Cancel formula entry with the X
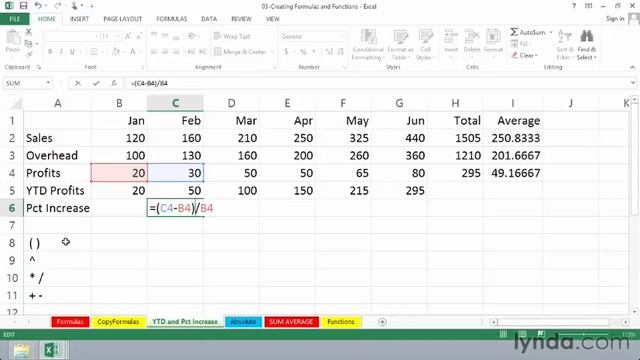640x360 pixels. pyautogui.click(x=78, y=83)
